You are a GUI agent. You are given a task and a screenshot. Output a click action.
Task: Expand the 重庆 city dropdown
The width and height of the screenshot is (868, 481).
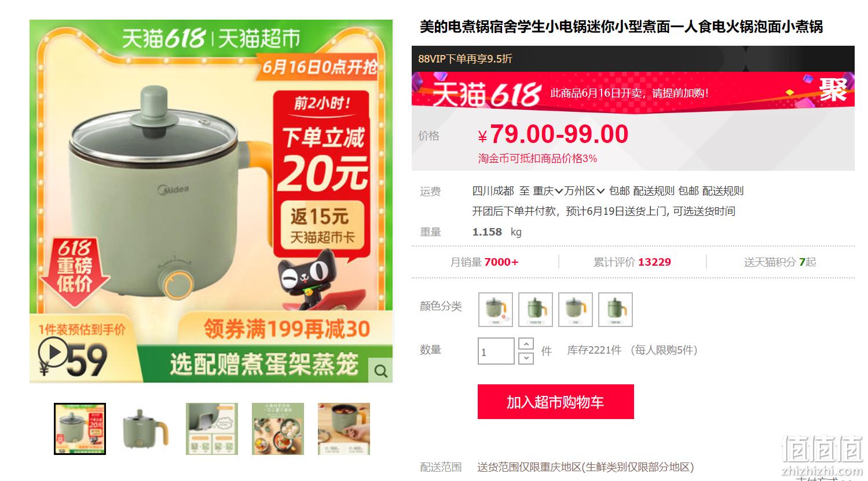[x=548, y=191]
